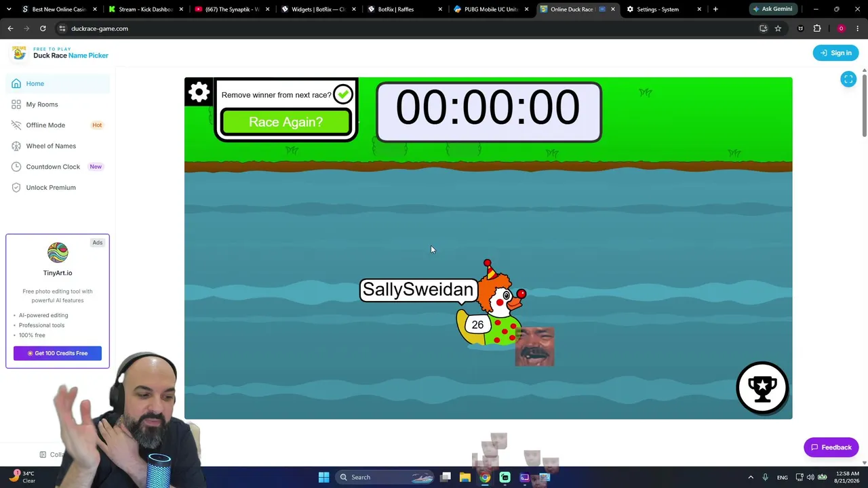Go to Home in the sidebar
This screenshot has width=868, height=488.
click(58, 83)
